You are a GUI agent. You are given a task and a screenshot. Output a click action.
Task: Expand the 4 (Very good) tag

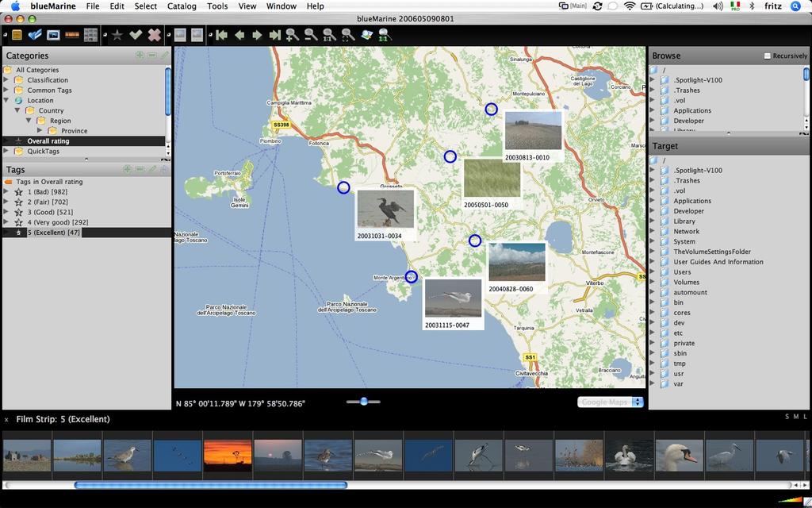[x=6, y=222]
